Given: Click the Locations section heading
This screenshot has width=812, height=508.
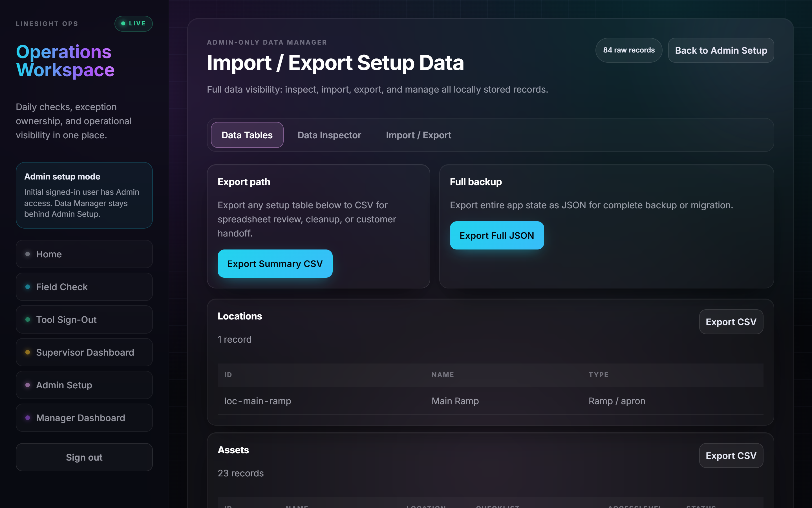Looking at the screenshot, I should (x=240, y=316).
